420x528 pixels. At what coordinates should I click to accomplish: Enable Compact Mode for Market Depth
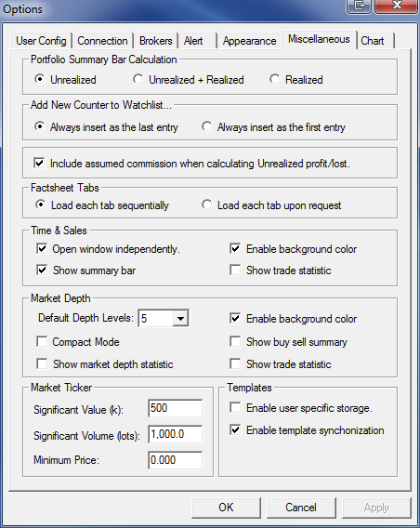(42, 342)
